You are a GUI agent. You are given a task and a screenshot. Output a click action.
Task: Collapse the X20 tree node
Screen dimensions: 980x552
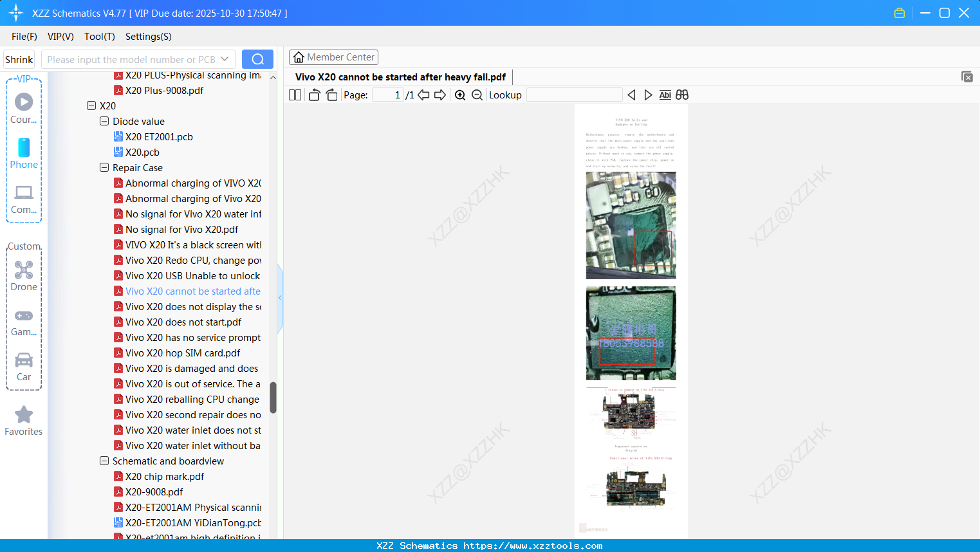(91, 106)
